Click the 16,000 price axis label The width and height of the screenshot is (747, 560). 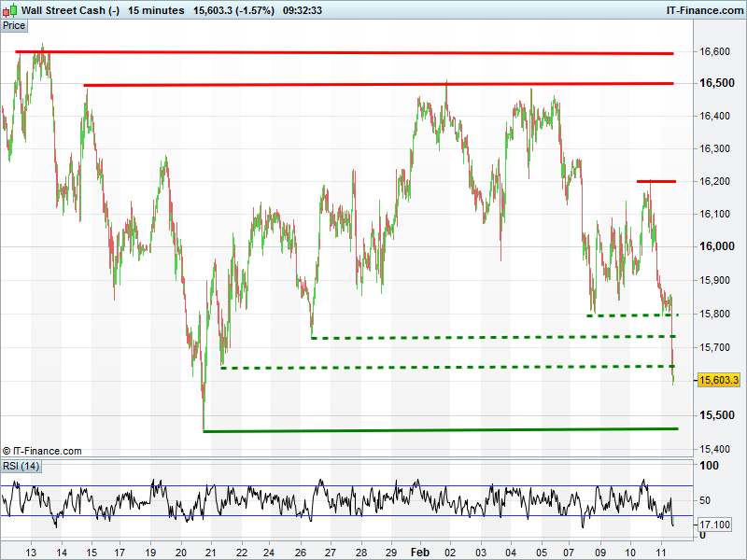(x=716, y=246)
